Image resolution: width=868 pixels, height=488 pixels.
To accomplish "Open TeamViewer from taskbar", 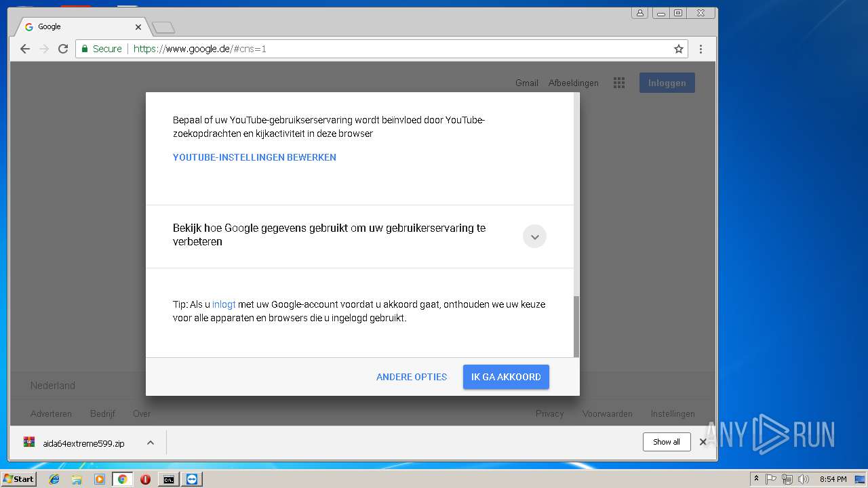I will click(192, 479).
